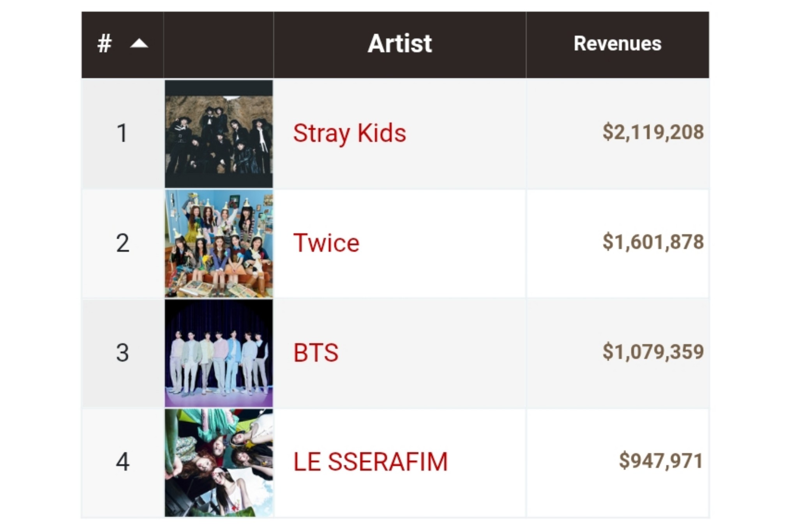Screen dimensions: 798x532
Task: Click rank number 2 in the table
Action: pyautogui.click(x=122, y=243)
